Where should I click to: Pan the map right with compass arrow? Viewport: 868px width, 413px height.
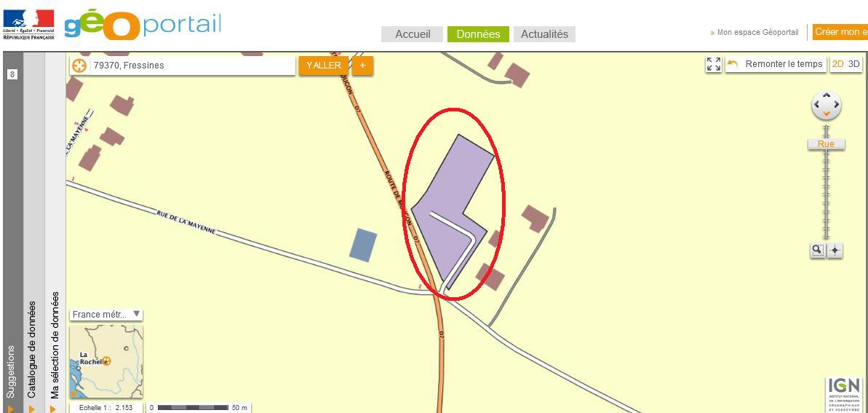click(x=837, y=105)
